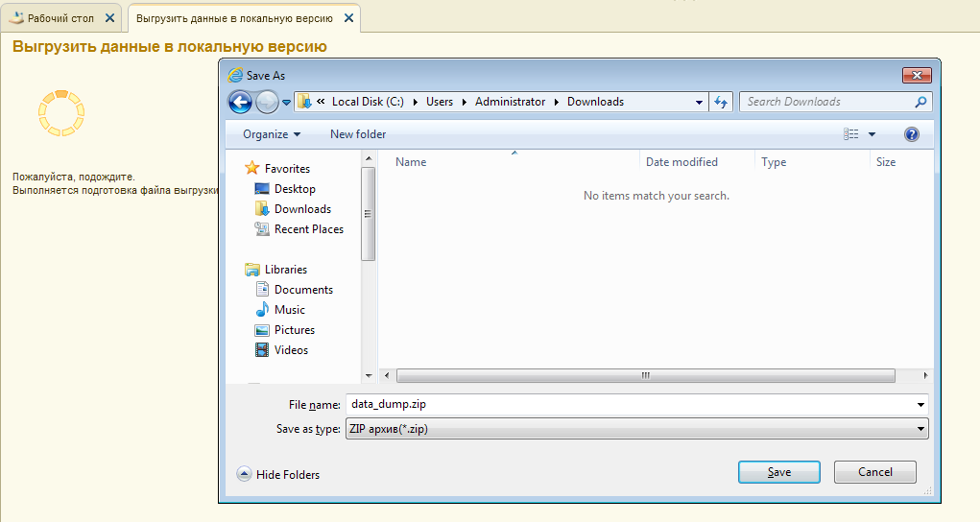Open the Music library
The width and height of the screenshot is (980, 522).
289,310
